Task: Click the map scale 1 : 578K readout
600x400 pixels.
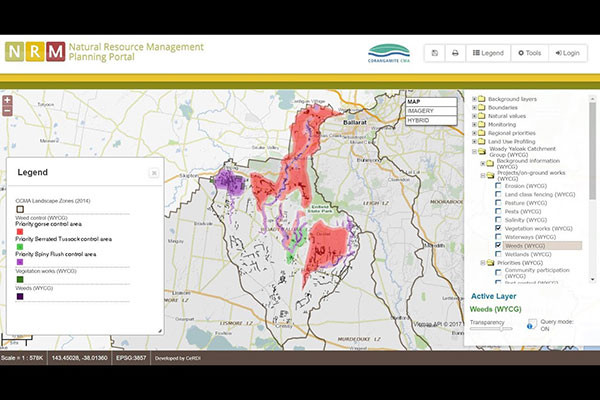Action: pyautogui.click(x=22, y=358)
